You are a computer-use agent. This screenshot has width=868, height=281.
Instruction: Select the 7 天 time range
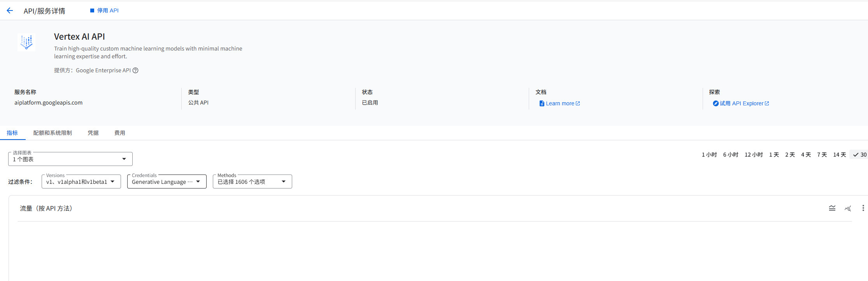tap(822, 155)
